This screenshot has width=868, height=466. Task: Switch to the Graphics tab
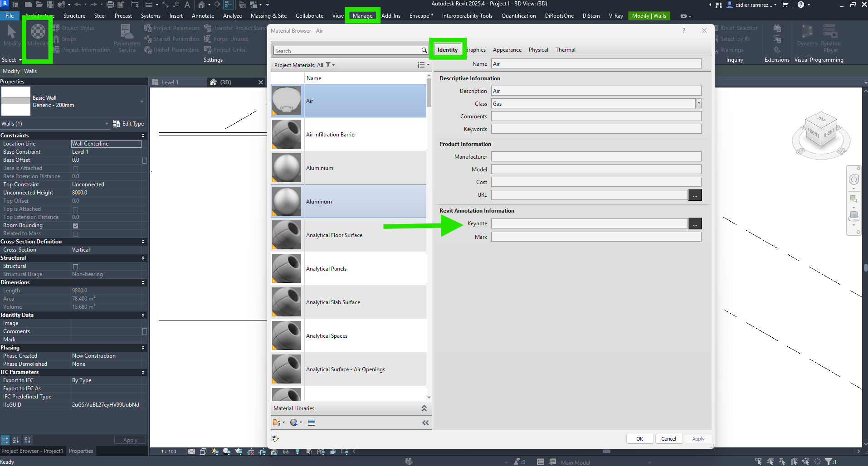coord(476,50)
